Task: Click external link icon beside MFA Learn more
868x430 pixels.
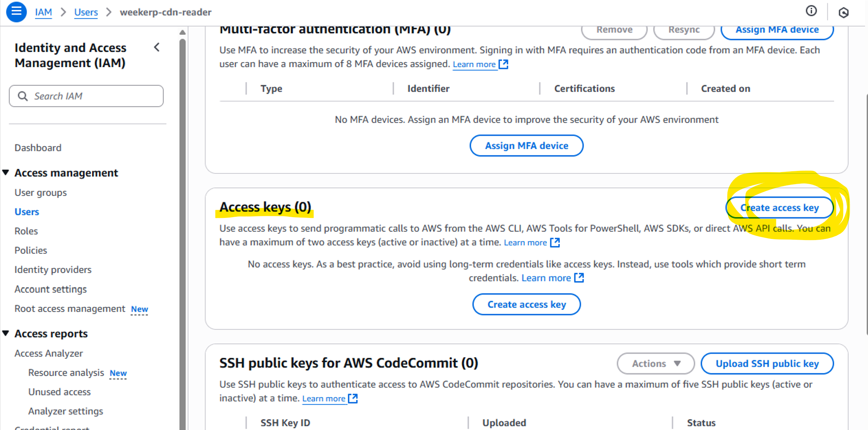Action: tap(503, 64)
